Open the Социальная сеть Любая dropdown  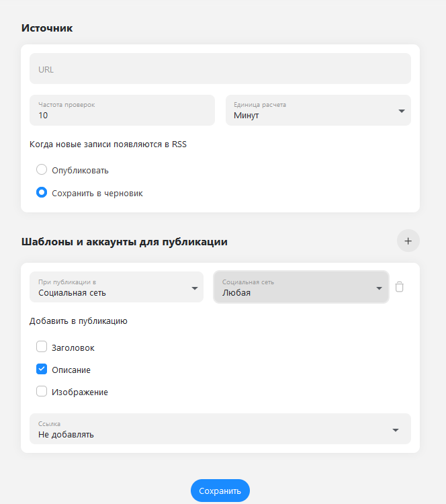301,287
